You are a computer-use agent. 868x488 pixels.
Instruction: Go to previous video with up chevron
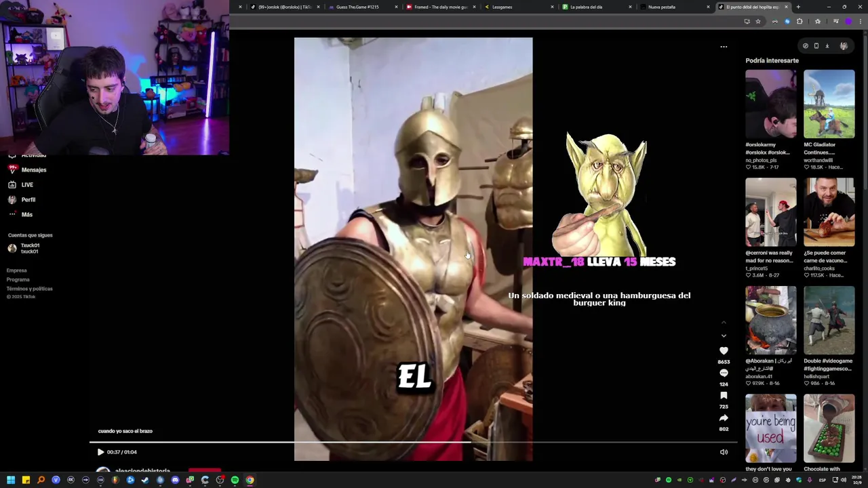pyautogui.click(x=724, y=322)
